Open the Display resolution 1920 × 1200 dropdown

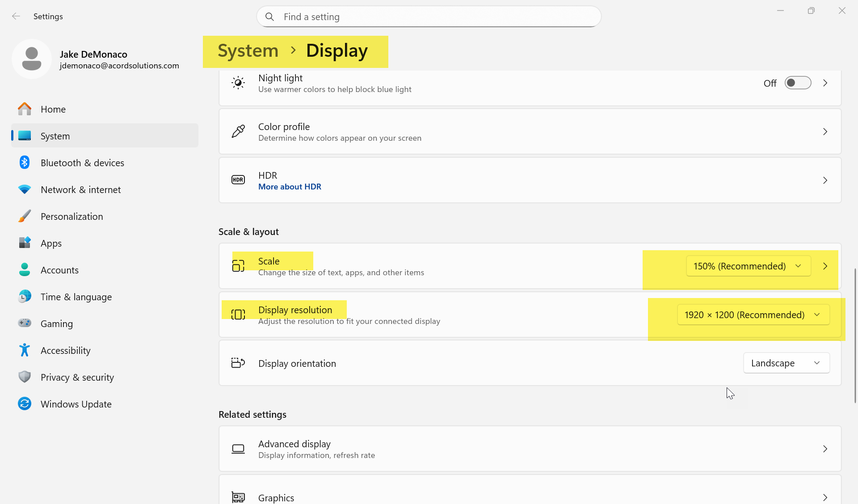753,315
